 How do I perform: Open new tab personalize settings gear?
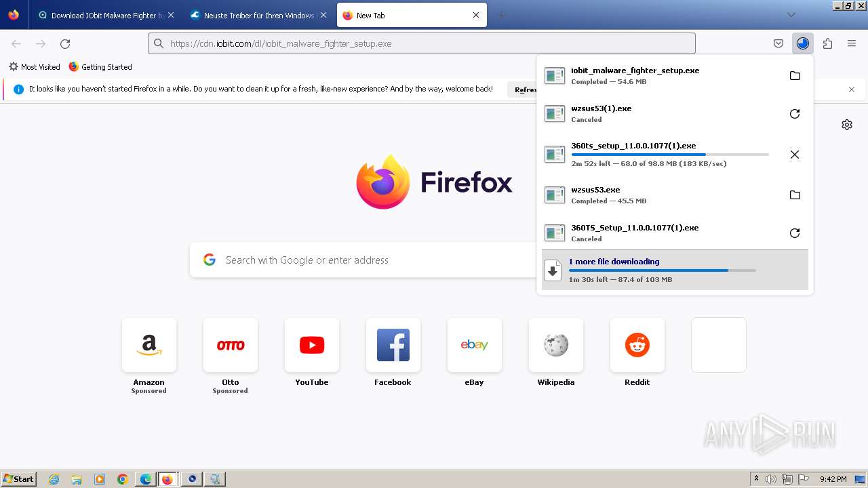click(847, 125)
